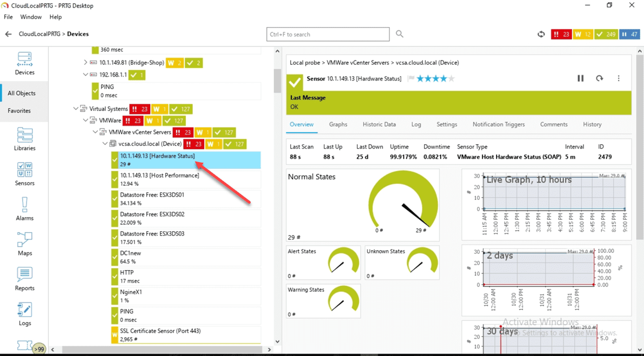Expand the 10.1.149.81 (Bridge-Shop) device
Viewport: 644px width, 356px height.
pyautogui.click(x=85, y=63)
